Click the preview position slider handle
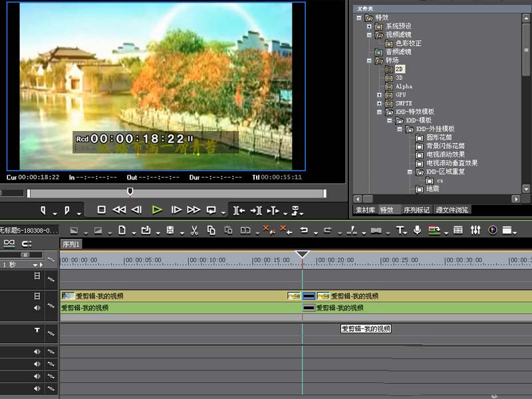532x399 pixels. coord(130,192)
